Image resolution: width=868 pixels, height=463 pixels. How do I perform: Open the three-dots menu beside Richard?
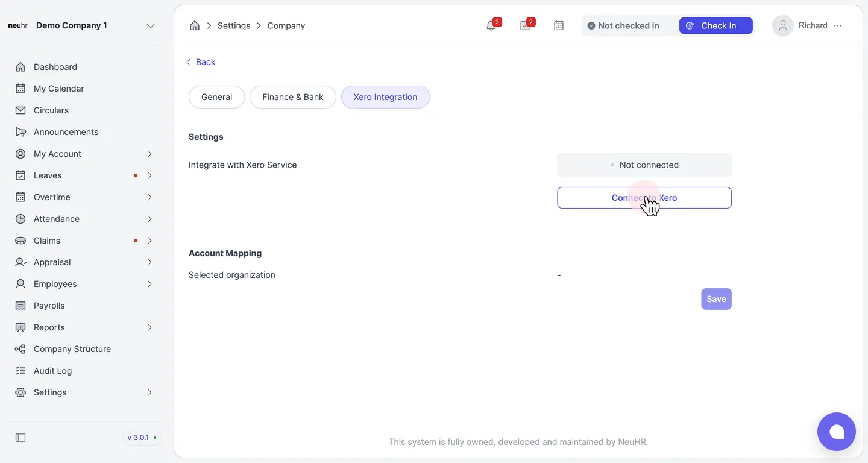pyautogui.click(x=838, y=25)
